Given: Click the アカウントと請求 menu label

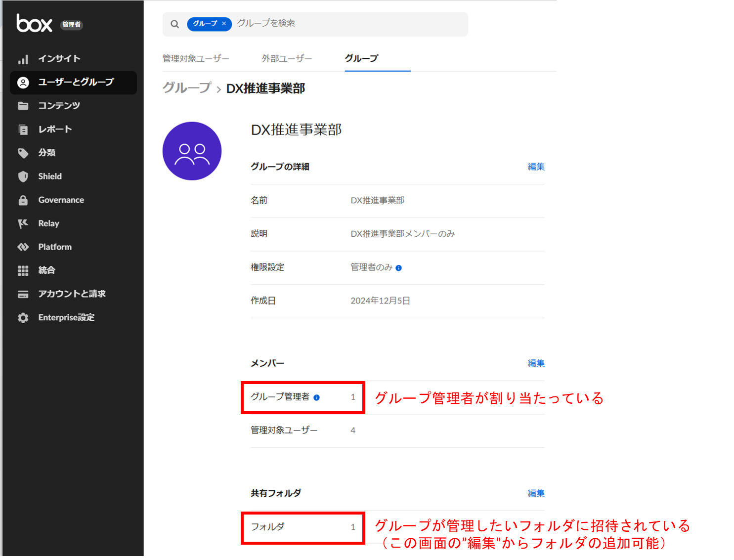Looking at the screenshot, I should [x=72, y=294].
